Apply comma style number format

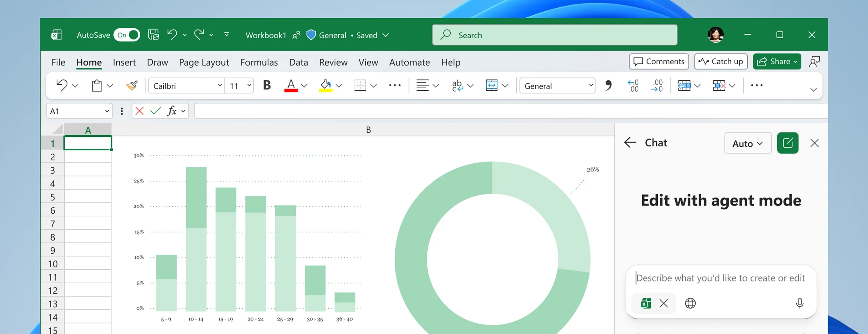(608, 85)
